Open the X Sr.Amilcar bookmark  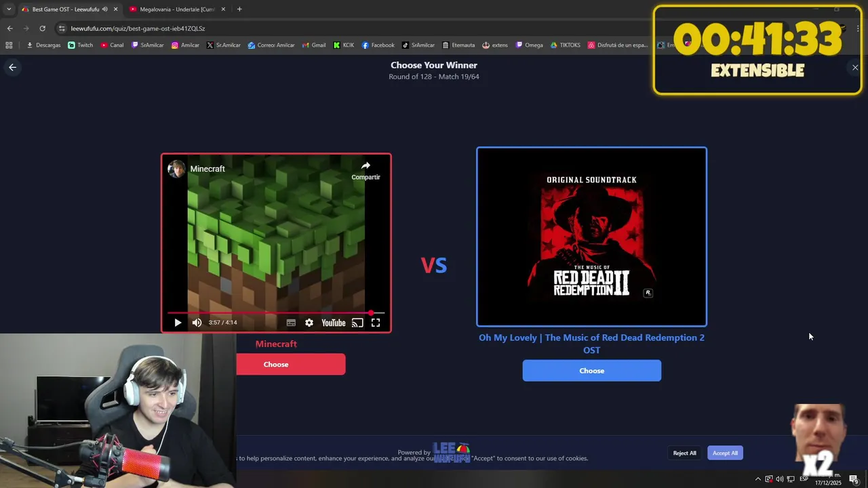(224, 45)
